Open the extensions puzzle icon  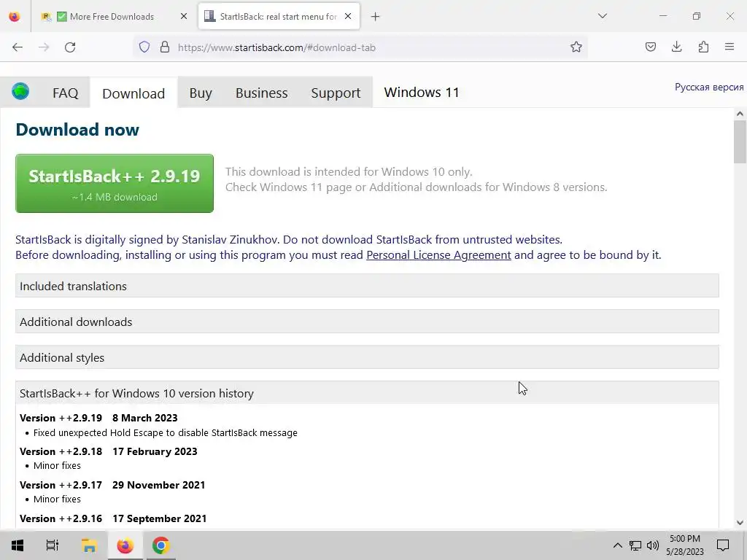(703, 47)
